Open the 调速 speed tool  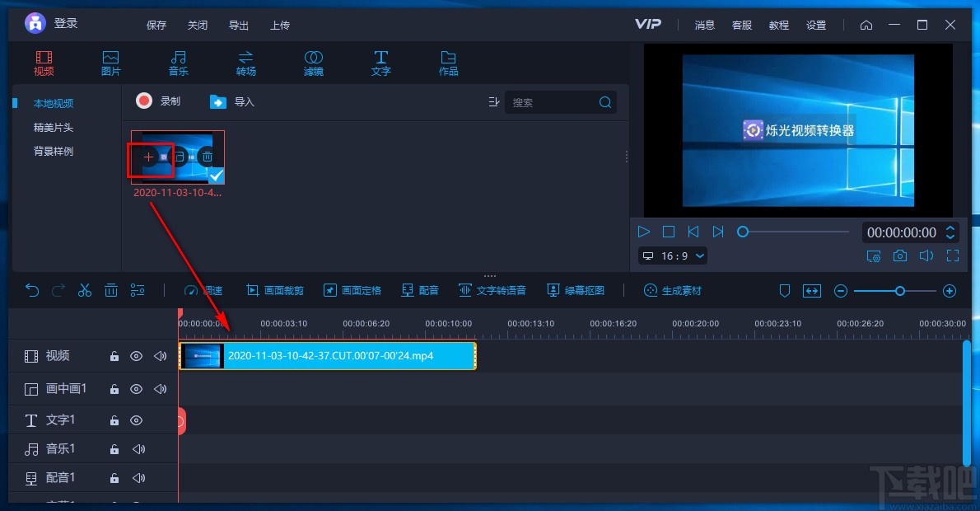coord(203,290)
